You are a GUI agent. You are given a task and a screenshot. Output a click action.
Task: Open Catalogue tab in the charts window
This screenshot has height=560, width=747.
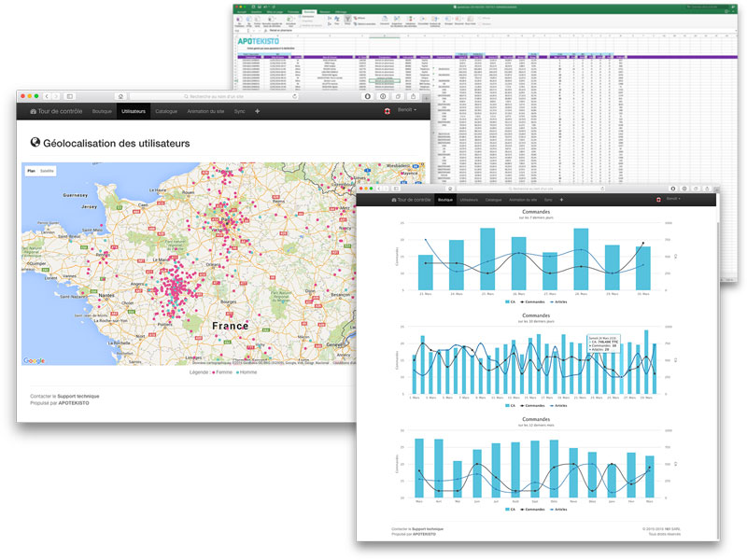pos(494,200)
